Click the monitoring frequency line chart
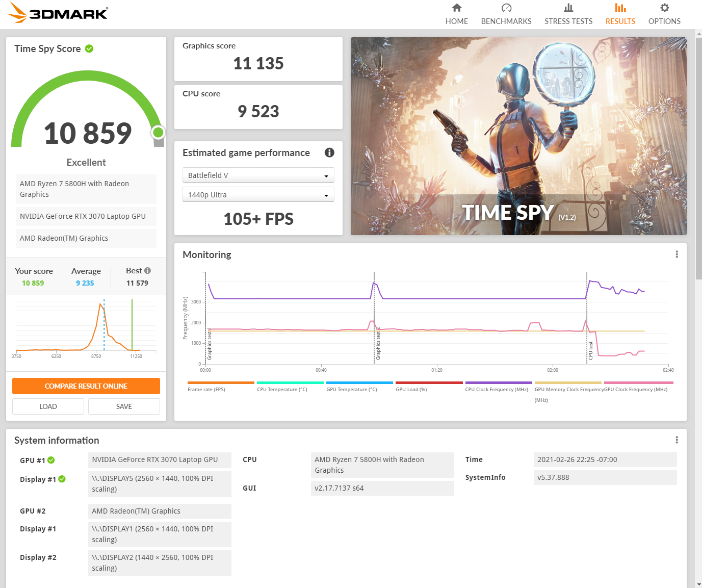 point(437,318)
